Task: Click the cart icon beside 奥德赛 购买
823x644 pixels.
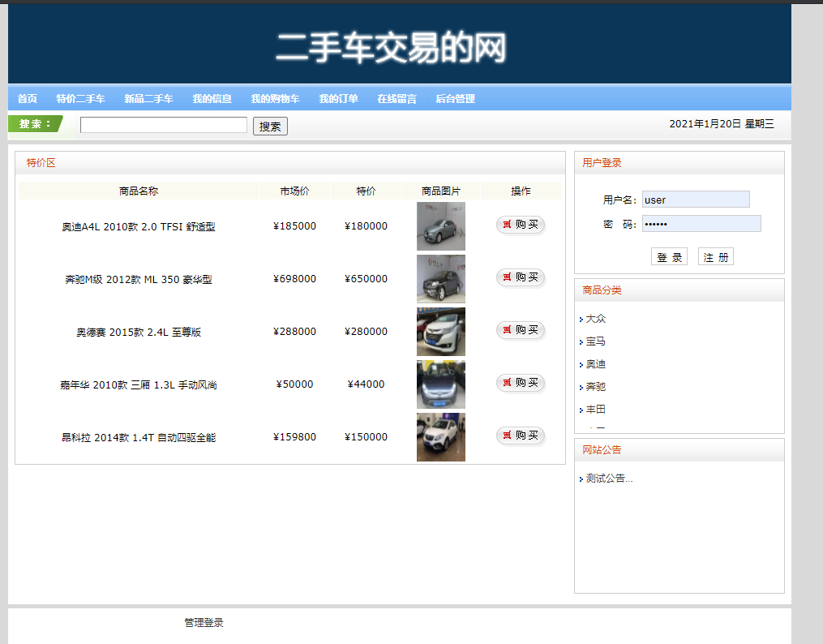Action: (x=508, y=330)
